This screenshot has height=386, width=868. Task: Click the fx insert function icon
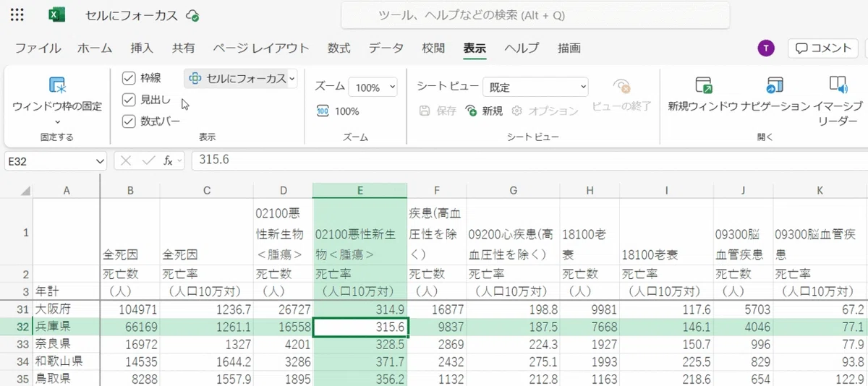[x=167, y=160]
